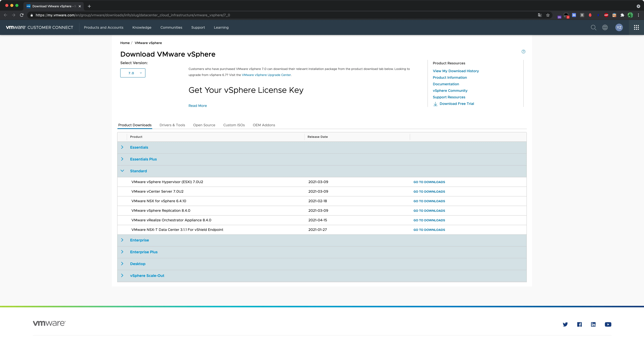Viewport: 644px width, 337px height.
Task: Go to downloads for NSX for vSphere 6.4.10
Action: tap(429, 201)
